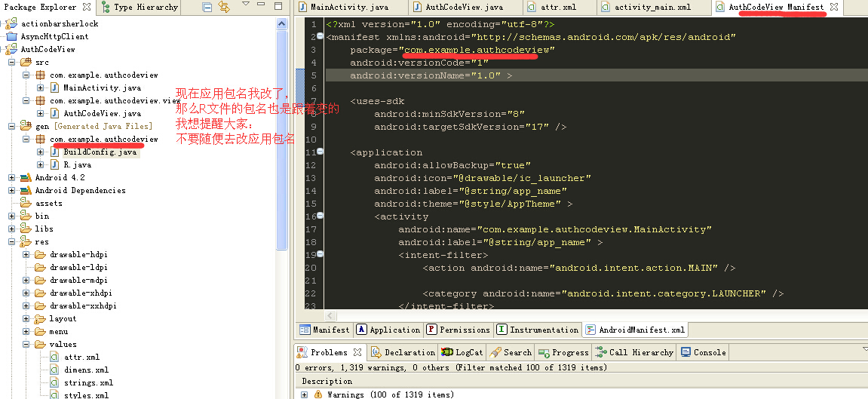Click the Android 4.2 library icon
Screen dimensions: 868x399
coord(26,178)
